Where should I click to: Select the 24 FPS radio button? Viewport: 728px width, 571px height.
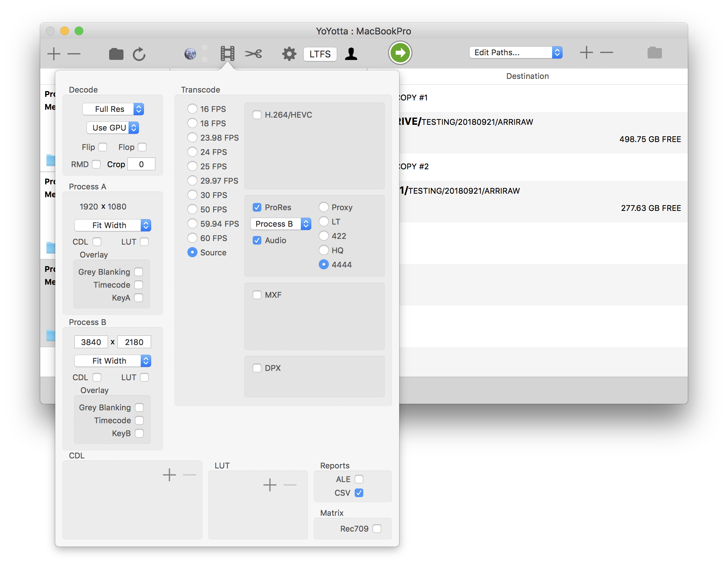click(x=192, y=152)
